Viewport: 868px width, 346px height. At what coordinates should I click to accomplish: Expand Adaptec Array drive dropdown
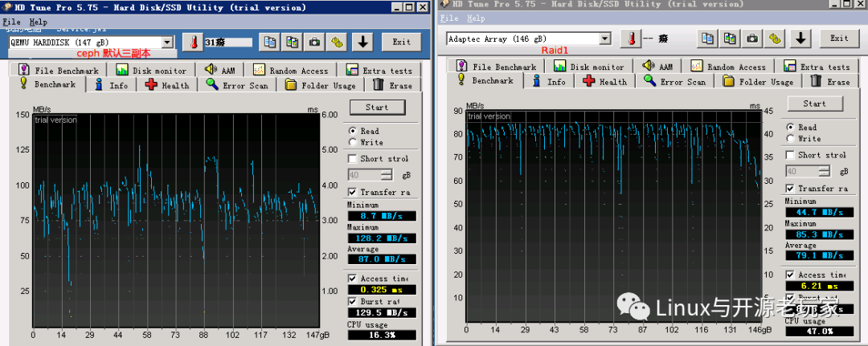click(606, 39)
